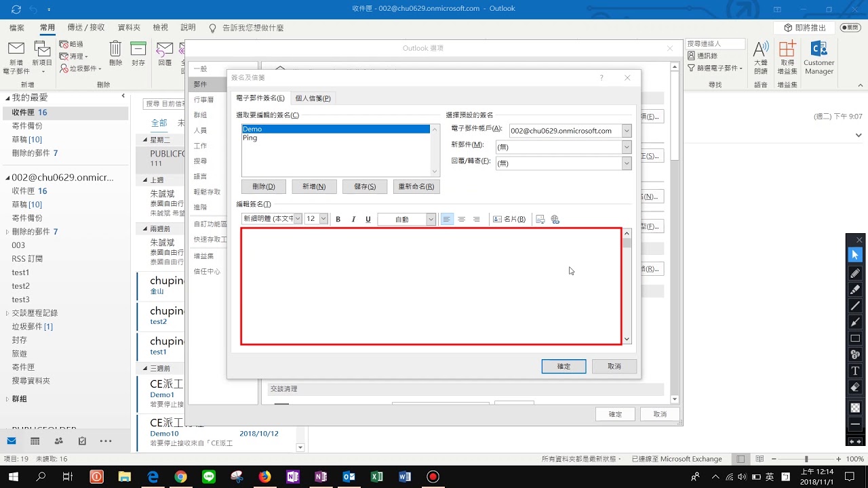Select the rectangle tool in annotation toolbar

[x=855, y=338]
